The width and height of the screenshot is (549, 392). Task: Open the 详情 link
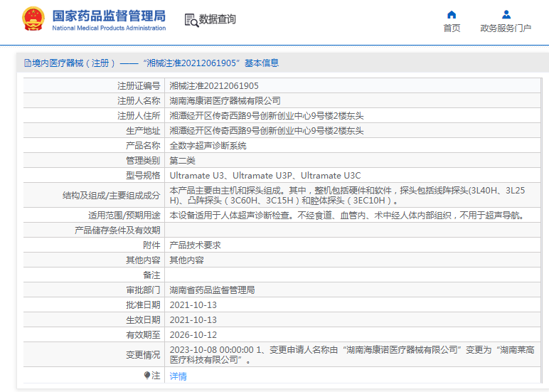click(x=178, y=376)
